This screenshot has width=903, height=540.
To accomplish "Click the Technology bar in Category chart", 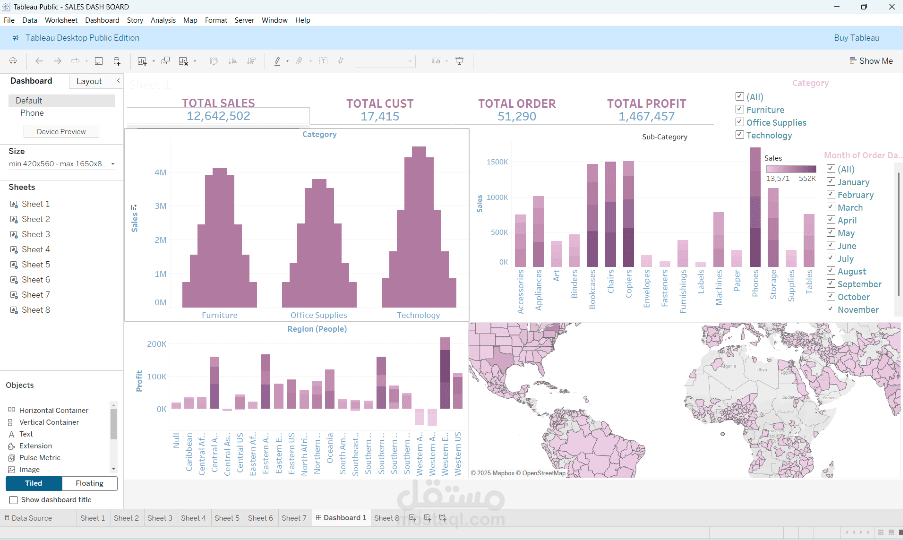I will click(419, 227).
